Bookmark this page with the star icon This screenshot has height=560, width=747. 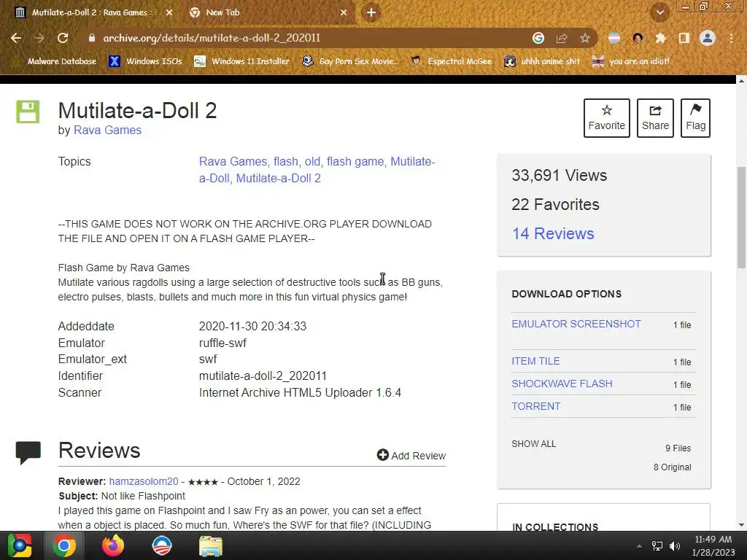[x=585, y=38]
